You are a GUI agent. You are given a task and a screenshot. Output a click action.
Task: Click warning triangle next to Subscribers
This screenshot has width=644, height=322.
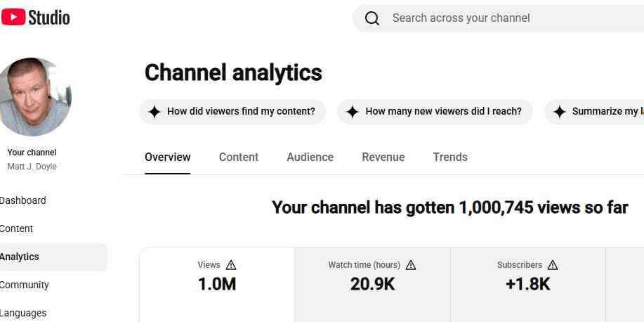point(553,265)
